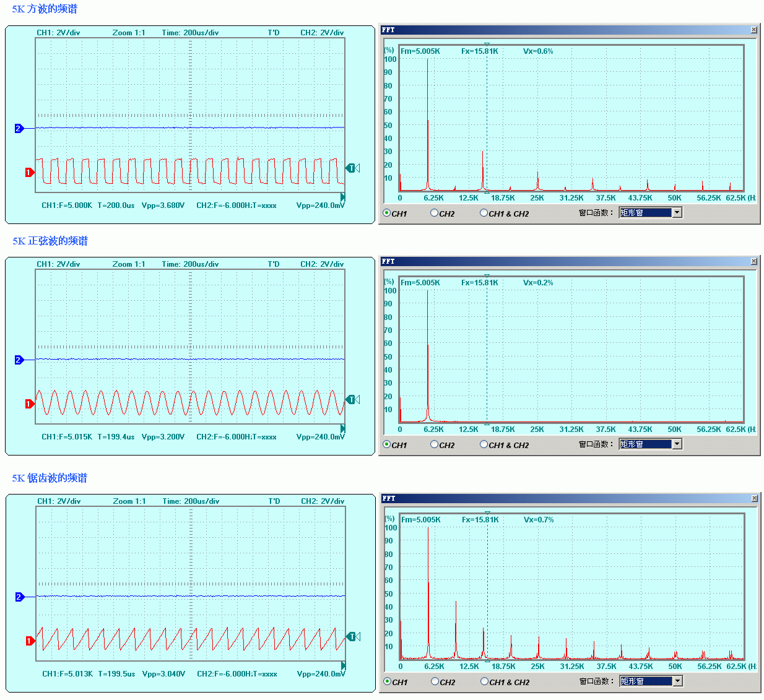
Task: Choose CH1 & CH2 option in the sawtooth FFT
Action: pos(484,681)
